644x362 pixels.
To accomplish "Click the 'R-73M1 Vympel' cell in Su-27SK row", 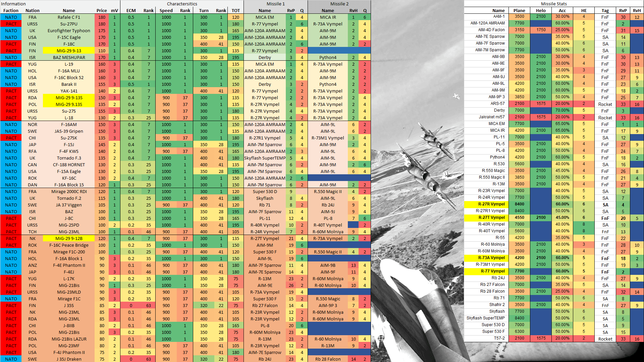I will pos(328,138).
